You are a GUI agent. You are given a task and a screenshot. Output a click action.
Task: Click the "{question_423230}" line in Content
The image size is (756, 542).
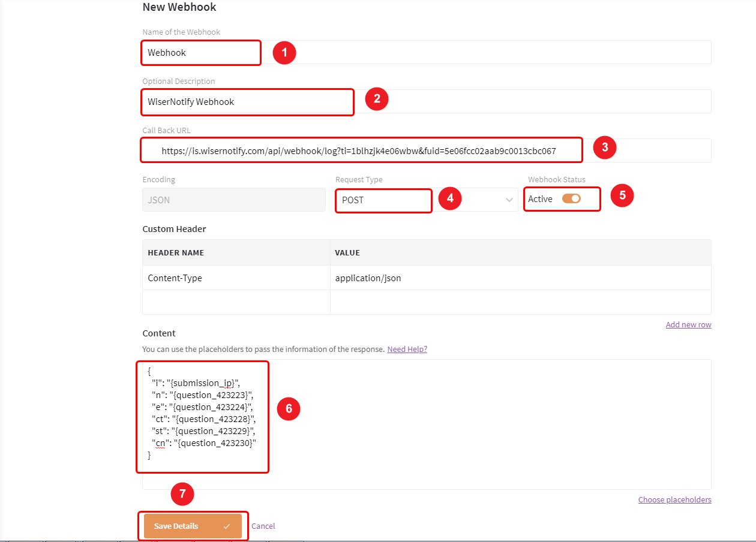[204, 443]
